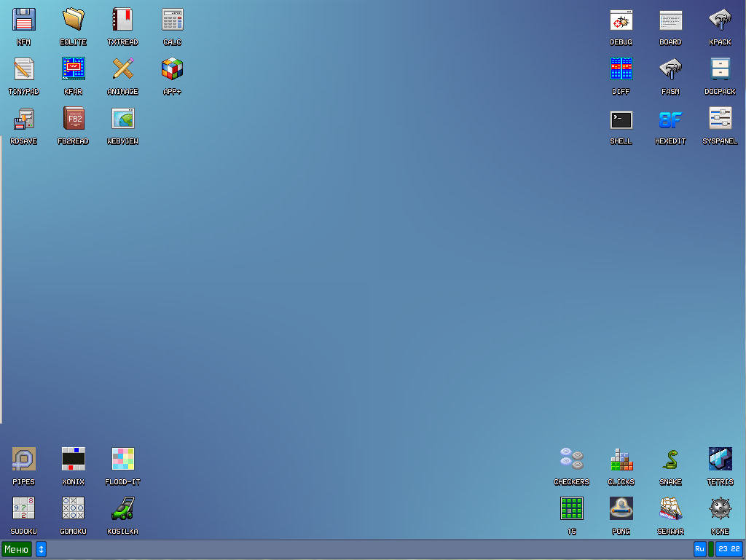
Task: Open the KFM file manager icon
Action: point(24,20)
